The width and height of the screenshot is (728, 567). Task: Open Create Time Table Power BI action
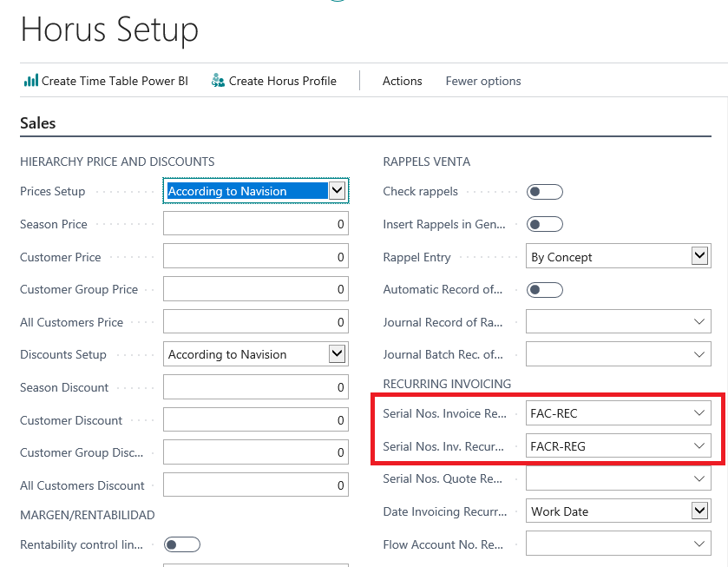click(107, 81)
